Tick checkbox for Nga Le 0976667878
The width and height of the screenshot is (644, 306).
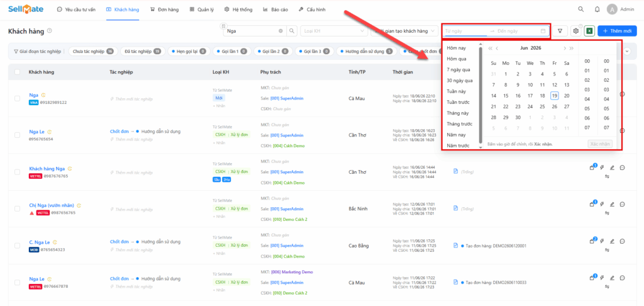pos(17,283)
